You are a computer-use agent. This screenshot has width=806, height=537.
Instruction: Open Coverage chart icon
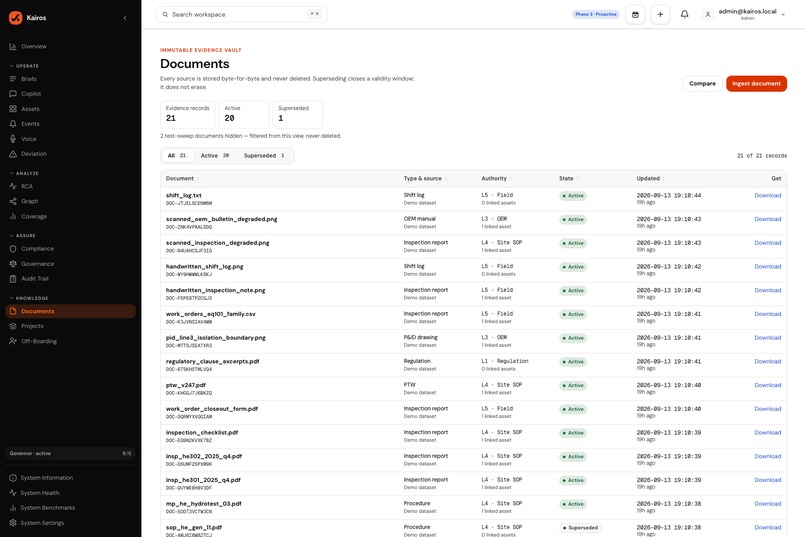click(x=13, y=216)
